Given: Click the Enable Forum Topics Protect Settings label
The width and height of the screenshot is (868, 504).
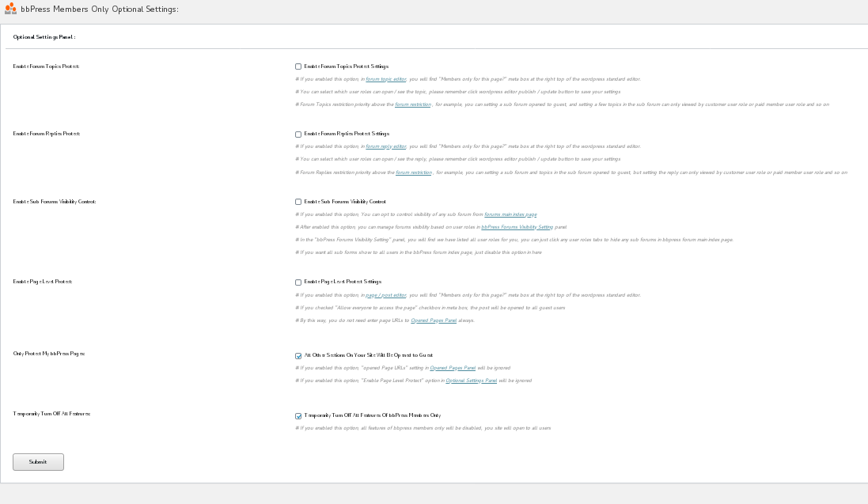Looking at the screenshot, I should pos(346,66).
